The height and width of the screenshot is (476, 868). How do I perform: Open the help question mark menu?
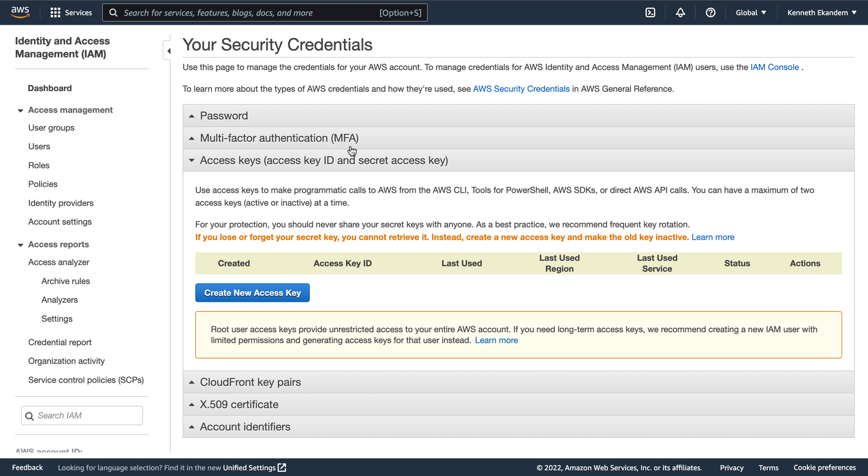coord(710,12)
